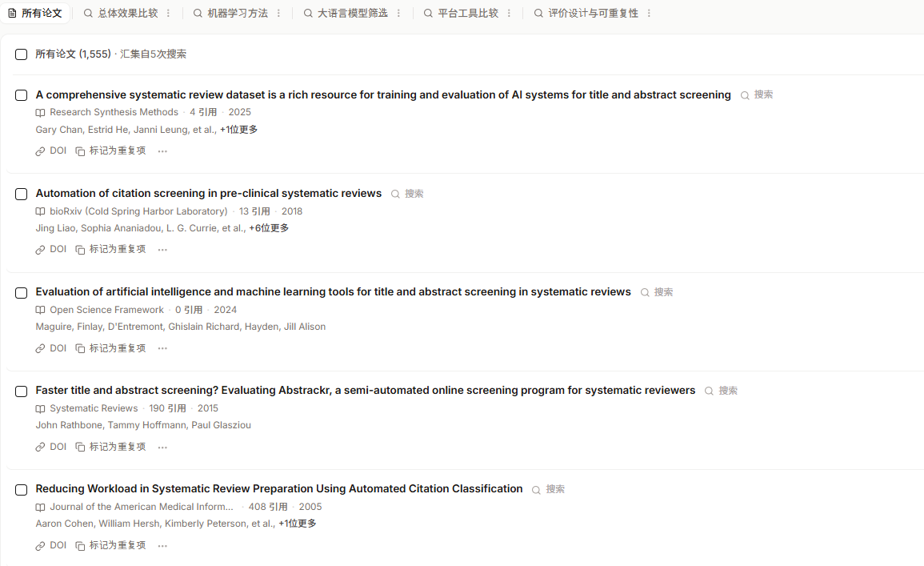Open paper 'Automation of citation screening in pre-clinical systematic reviews'

[x=209, y=193]
